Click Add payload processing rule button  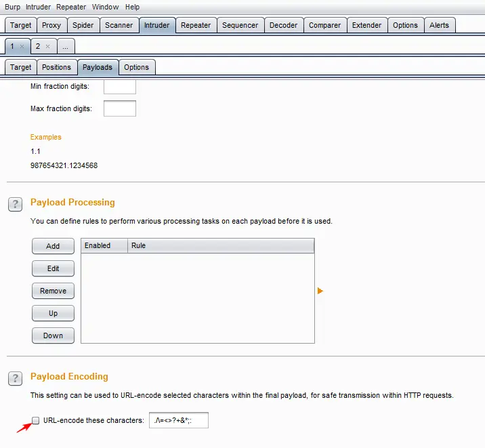point(53,246)
